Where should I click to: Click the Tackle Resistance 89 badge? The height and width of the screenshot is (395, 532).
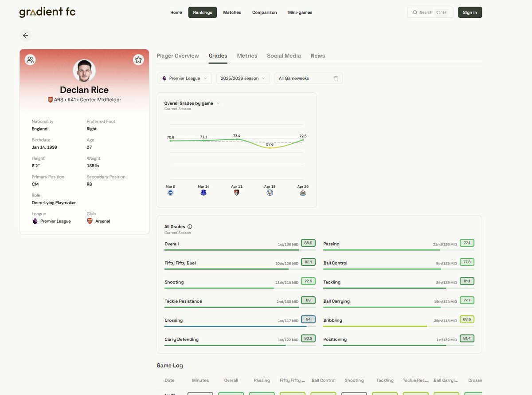point(308,300)
